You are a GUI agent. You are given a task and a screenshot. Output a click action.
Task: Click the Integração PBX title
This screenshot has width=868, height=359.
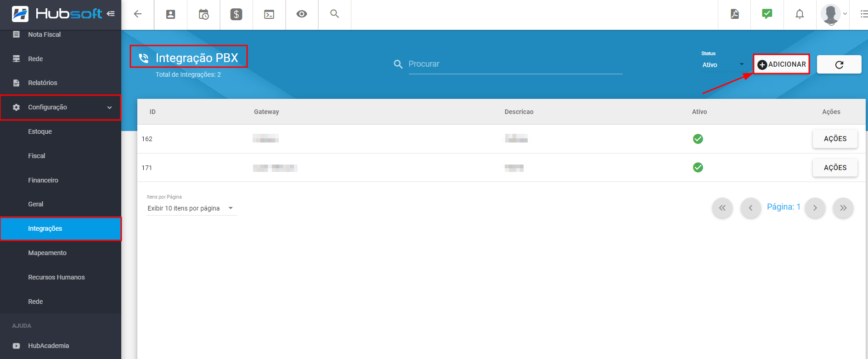coord(197,58)
